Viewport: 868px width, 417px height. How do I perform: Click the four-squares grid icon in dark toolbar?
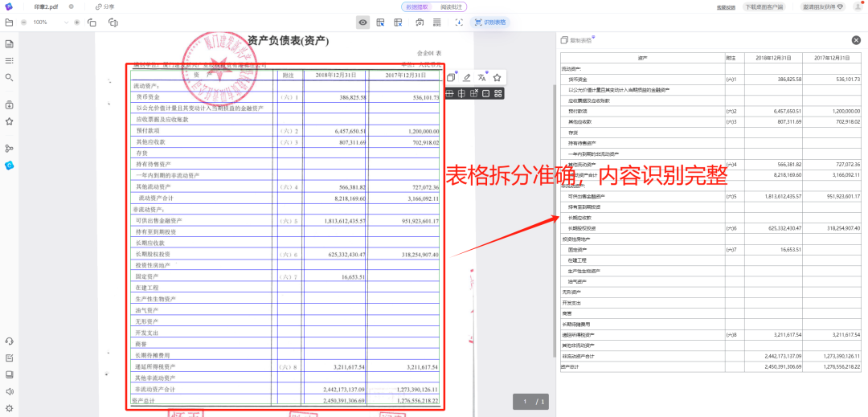(498, 93)
